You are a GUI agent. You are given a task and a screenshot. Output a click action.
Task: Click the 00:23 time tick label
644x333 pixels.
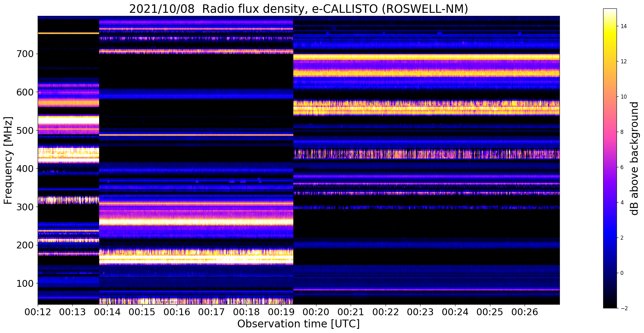click(421, 312)
